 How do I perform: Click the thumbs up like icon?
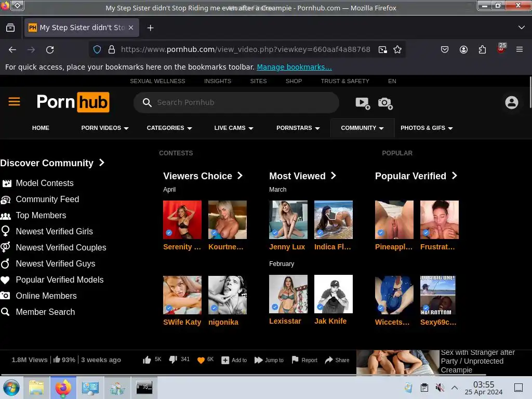tap(147, 360)
